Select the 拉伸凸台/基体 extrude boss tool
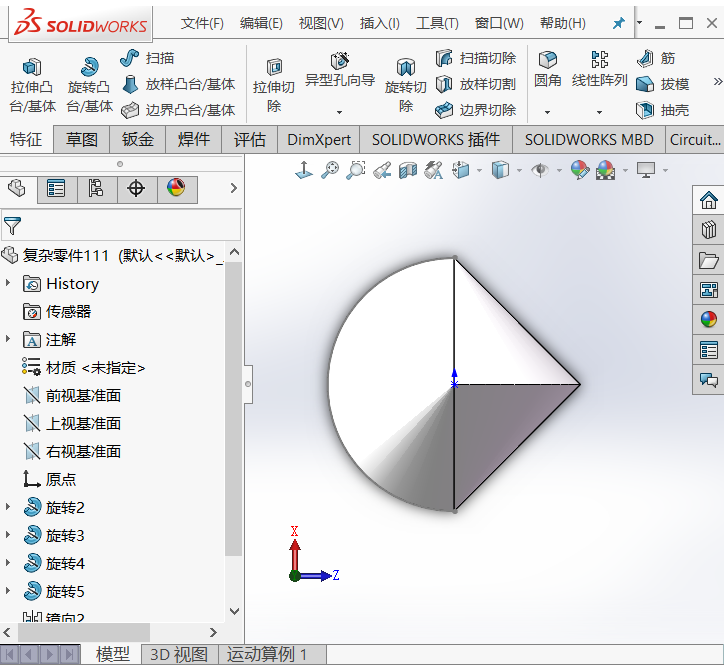 (x=33, y=84)
